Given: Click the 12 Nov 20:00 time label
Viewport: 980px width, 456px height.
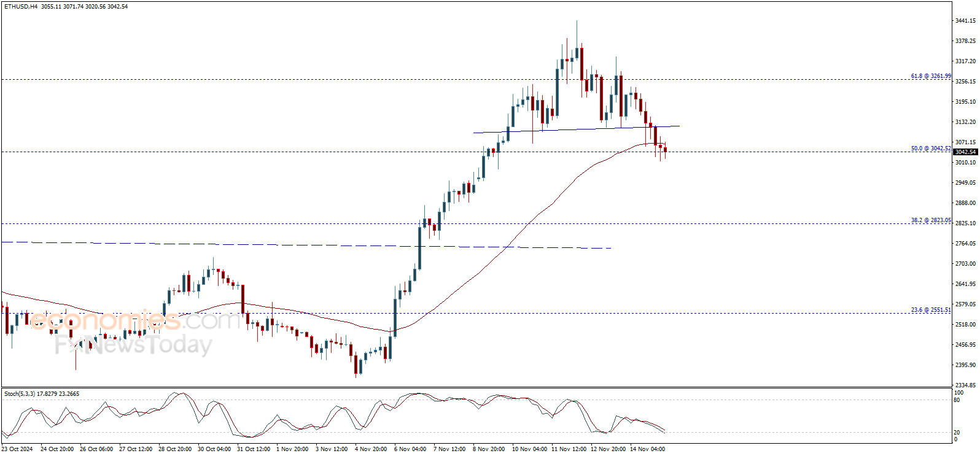Looking at the screenshot, I should (608, 449).
